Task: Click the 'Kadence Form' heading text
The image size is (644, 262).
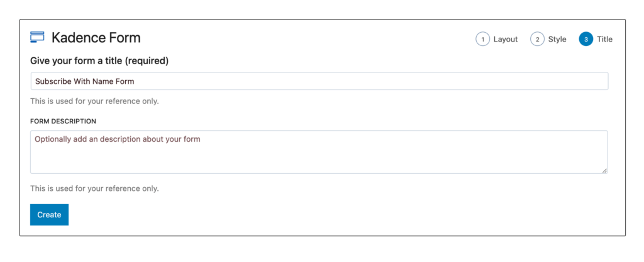Action: click(96, 38)
